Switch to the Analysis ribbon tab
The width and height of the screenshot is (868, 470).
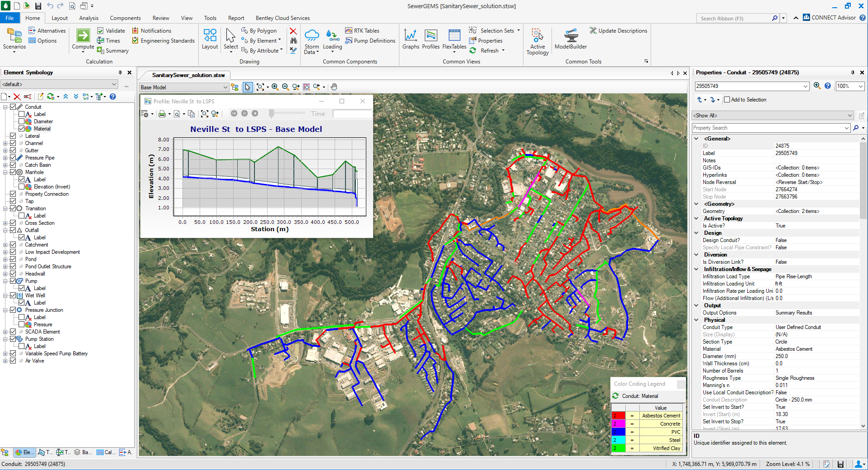click(88, 18)
